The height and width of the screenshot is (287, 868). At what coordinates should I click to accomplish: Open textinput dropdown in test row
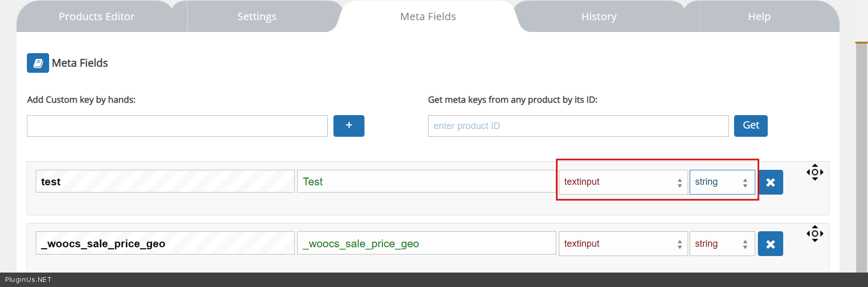click(x=623, y=182)
